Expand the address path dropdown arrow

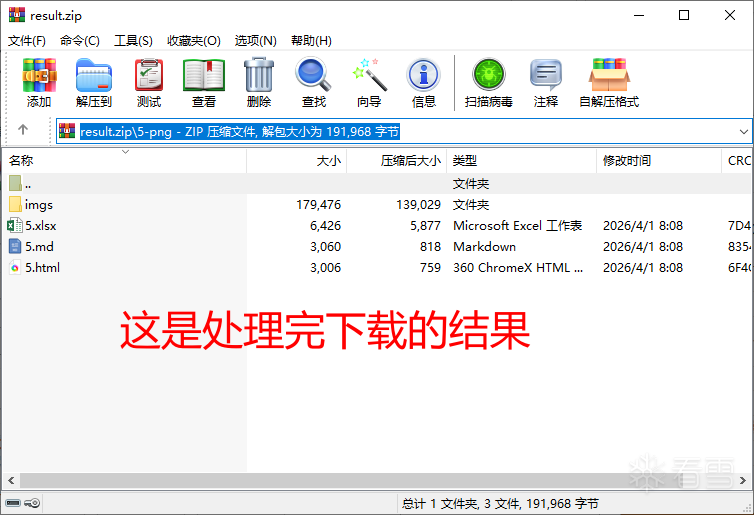[x=743, y=131]
